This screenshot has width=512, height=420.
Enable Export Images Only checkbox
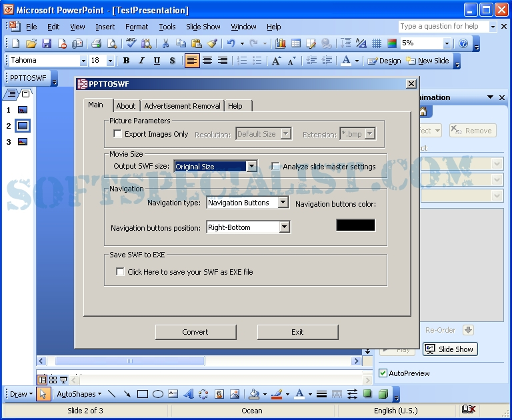(x=117, y=133)
